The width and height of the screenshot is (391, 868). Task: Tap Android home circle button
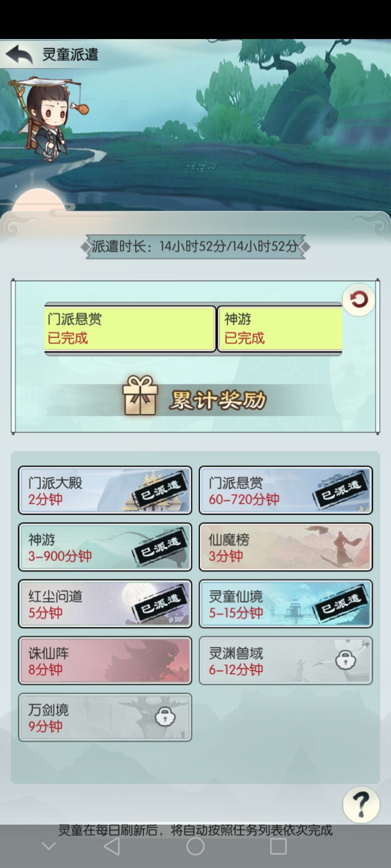pos(195,846)
